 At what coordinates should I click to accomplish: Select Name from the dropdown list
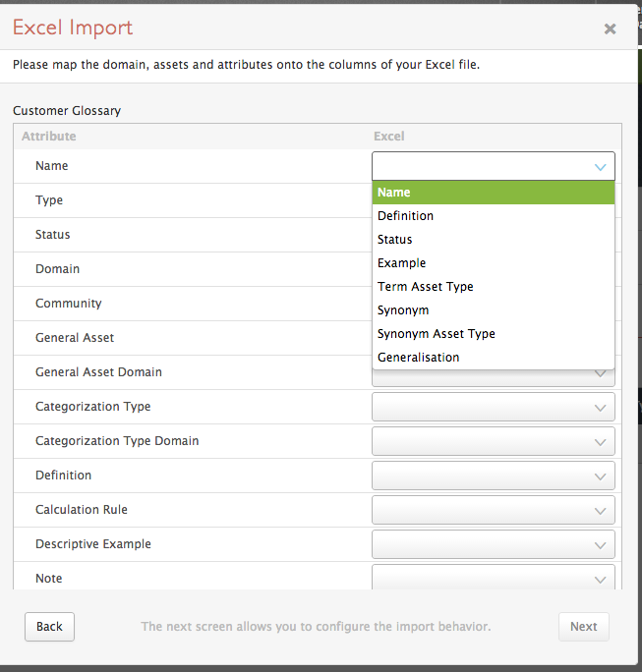pyautogui.click(x=494, y=193)
